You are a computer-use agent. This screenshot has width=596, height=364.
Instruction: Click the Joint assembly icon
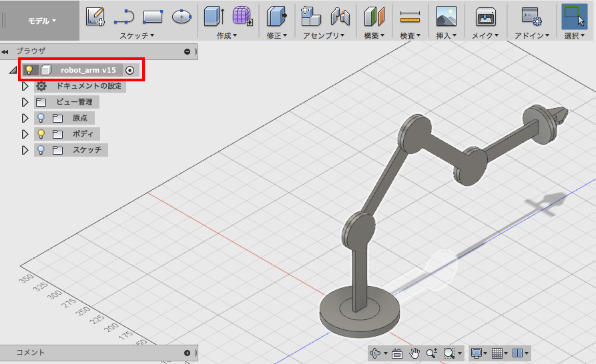[x=340, y=17]
